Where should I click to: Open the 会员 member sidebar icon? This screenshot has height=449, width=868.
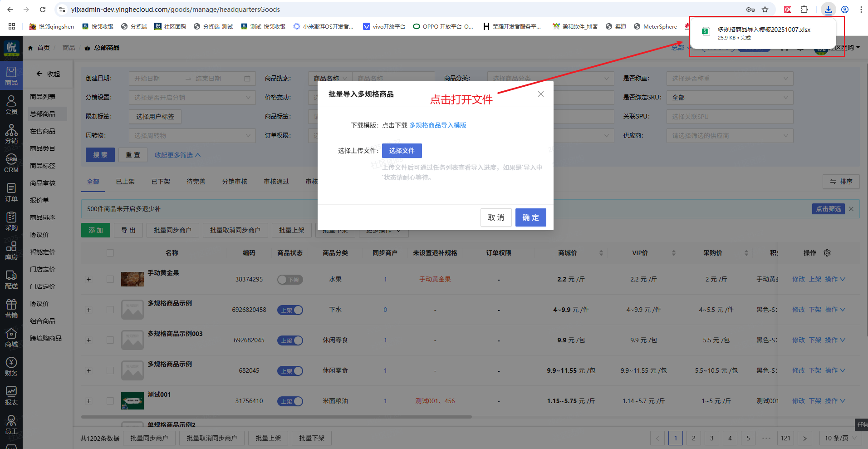click(11, 105)
